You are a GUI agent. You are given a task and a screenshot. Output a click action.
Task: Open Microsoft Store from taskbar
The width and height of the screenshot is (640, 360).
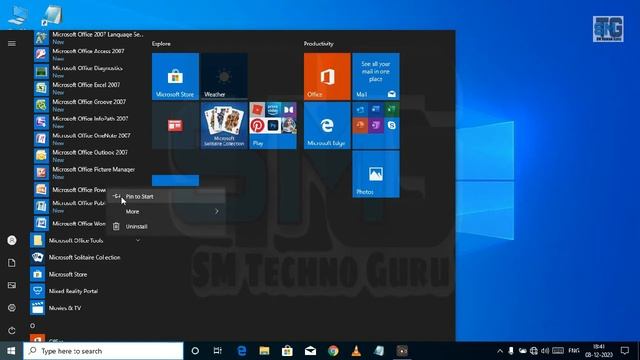287,351
